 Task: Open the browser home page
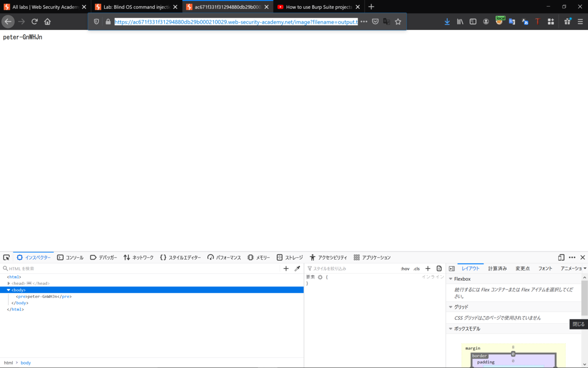(x=48, y=22)
